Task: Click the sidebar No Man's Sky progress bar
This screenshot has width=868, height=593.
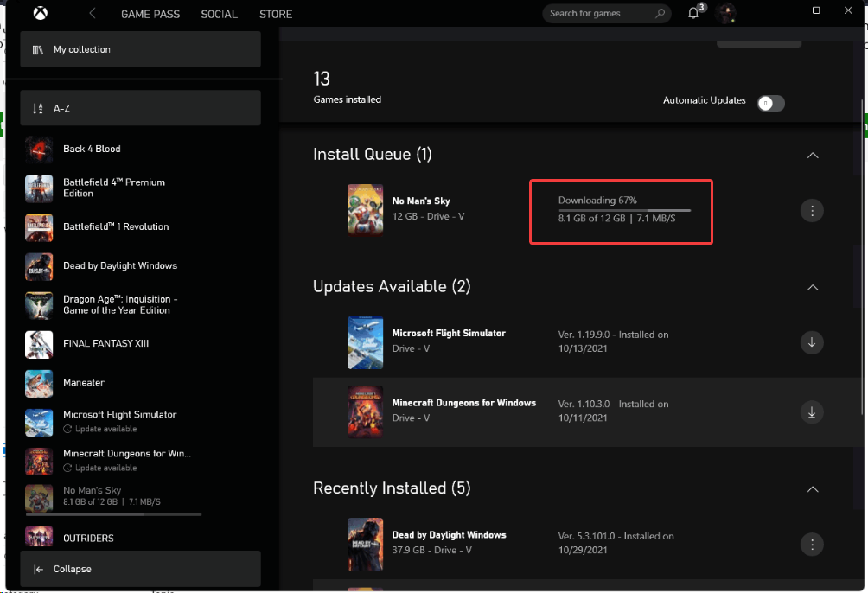Action: pos(113,514)
